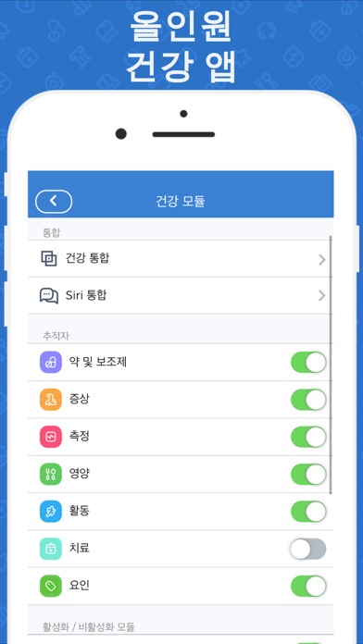Click the 건강 통합 overlapping squares icon
This screenshot has width=363, height=644.
click(49, 259)
